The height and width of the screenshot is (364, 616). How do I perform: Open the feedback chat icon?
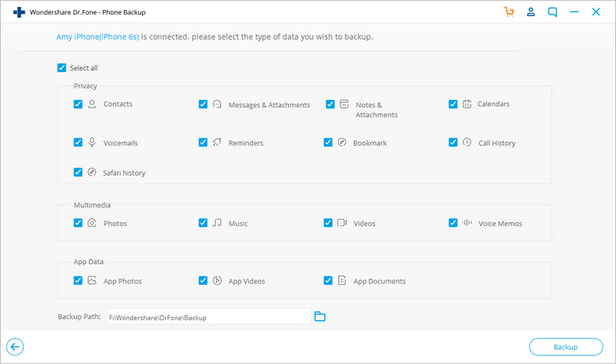click(552, 12)
